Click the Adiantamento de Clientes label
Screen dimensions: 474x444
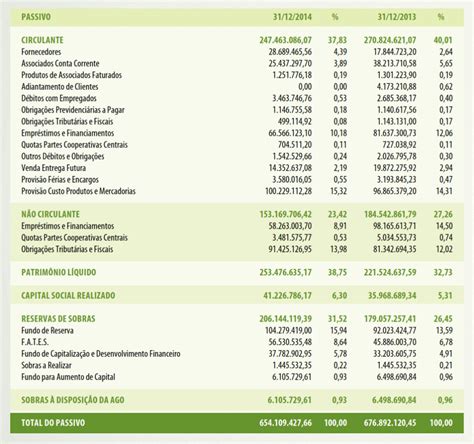click(x=60, y=87)
